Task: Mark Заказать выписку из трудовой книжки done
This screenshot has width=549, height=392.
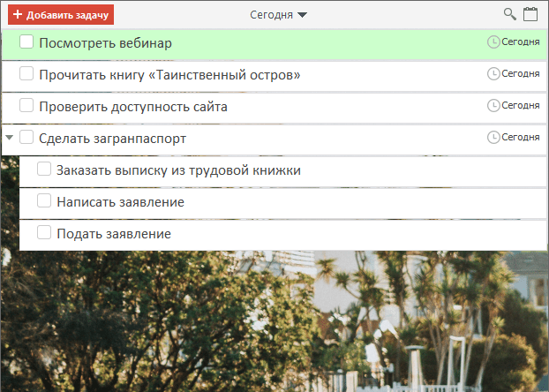Action: 44,169
